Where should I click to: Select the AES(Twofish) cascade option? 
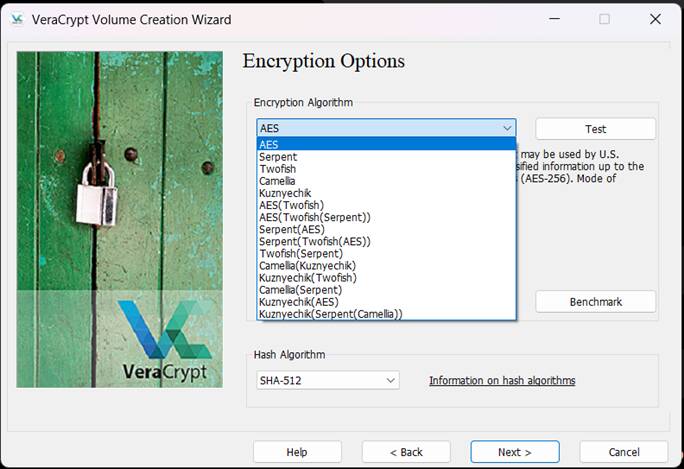[386, 205]
